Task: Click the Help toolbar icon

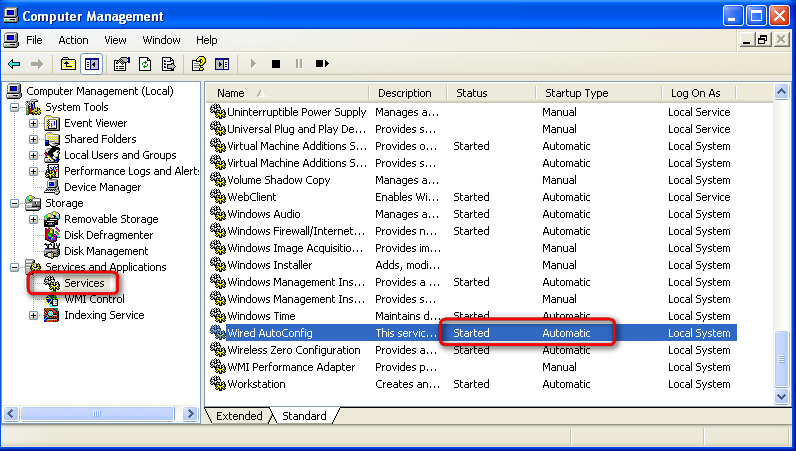Action: (198, 64)
